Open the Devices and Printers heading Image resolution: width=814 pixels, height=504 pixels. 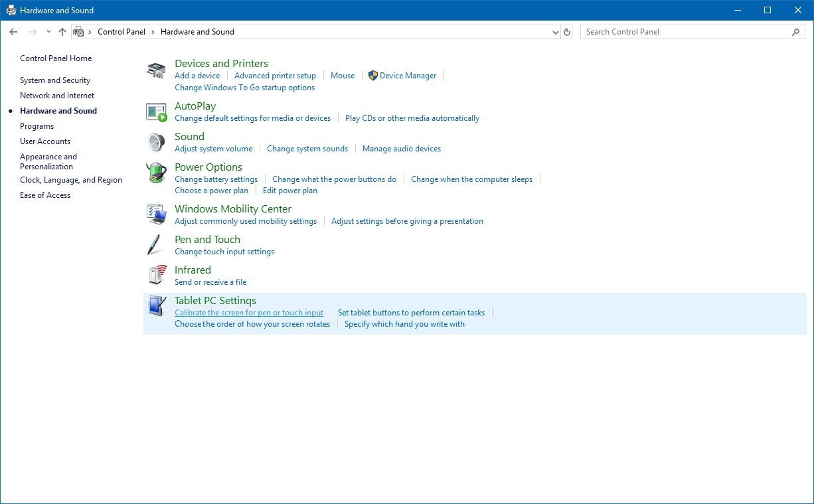221,64
